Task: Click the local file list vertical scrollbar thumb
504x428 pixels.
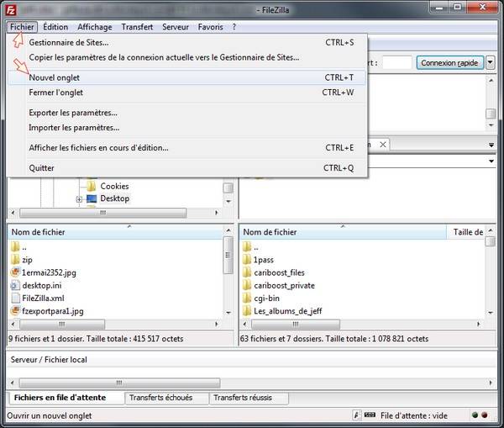Action: pos(228,255)
